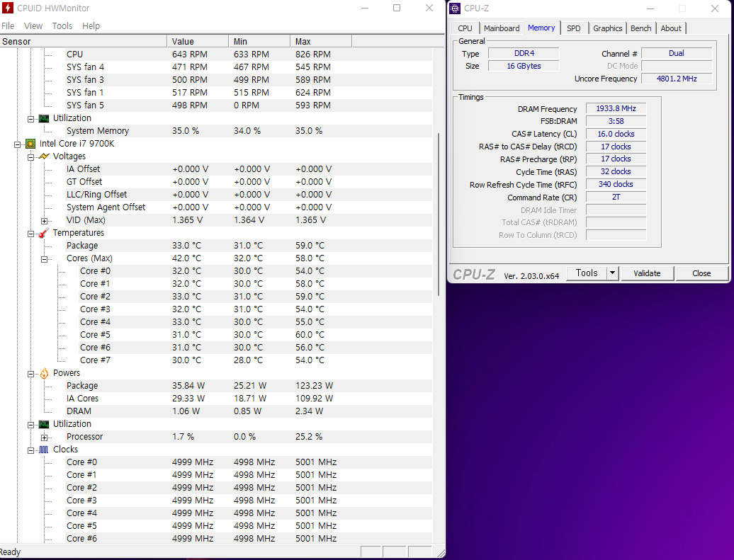
Task: Collapse the Temperatures section
Action: (x=30, y=234)
